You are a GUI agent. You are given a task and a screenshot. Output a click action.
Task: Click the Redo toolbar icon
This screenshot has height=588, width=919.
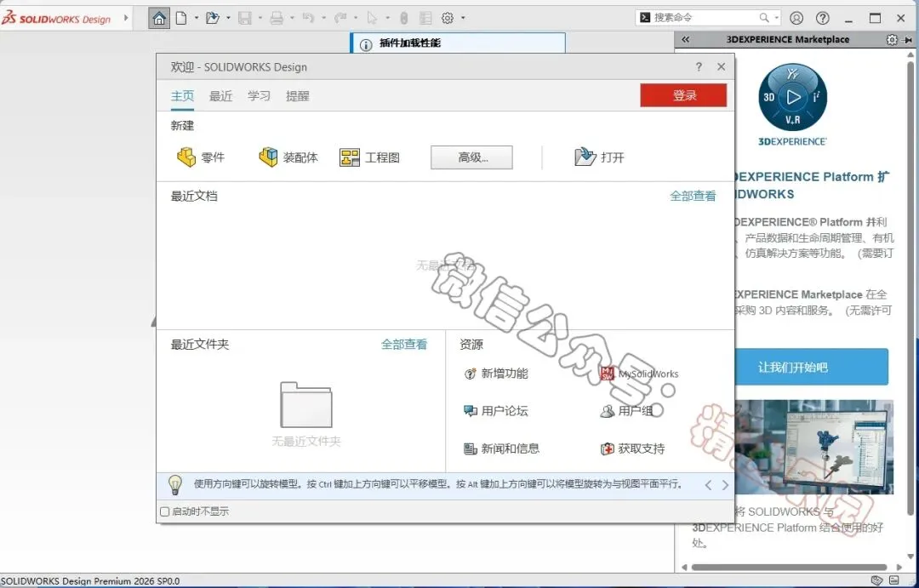[340, 18]
